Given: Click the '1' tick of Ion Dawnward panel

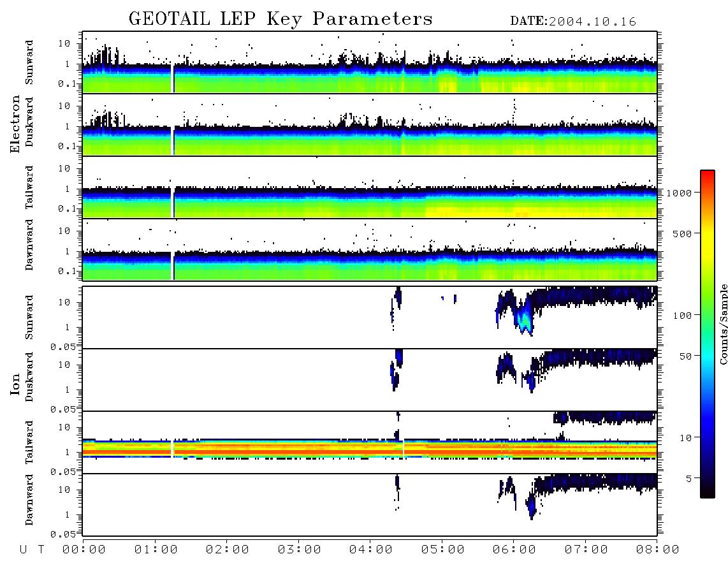Looking at the screenshot, I should [68, 514].
